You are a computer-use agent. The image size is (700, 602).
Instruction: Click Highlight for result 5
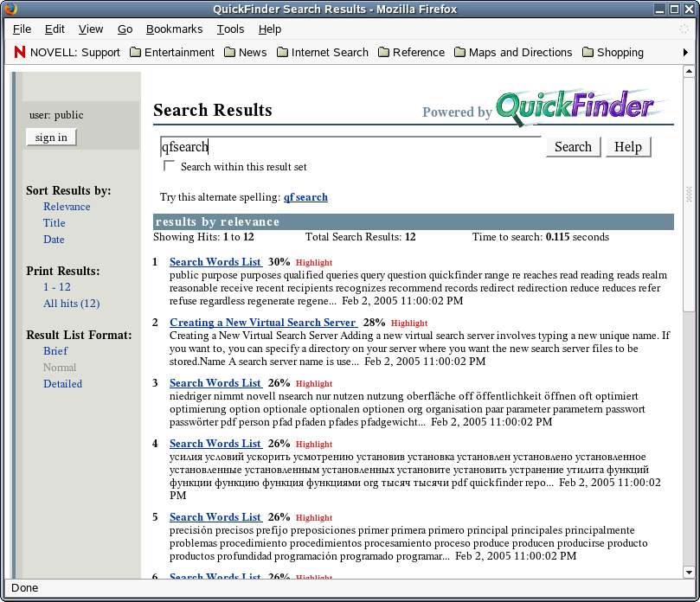coord(314,518)
